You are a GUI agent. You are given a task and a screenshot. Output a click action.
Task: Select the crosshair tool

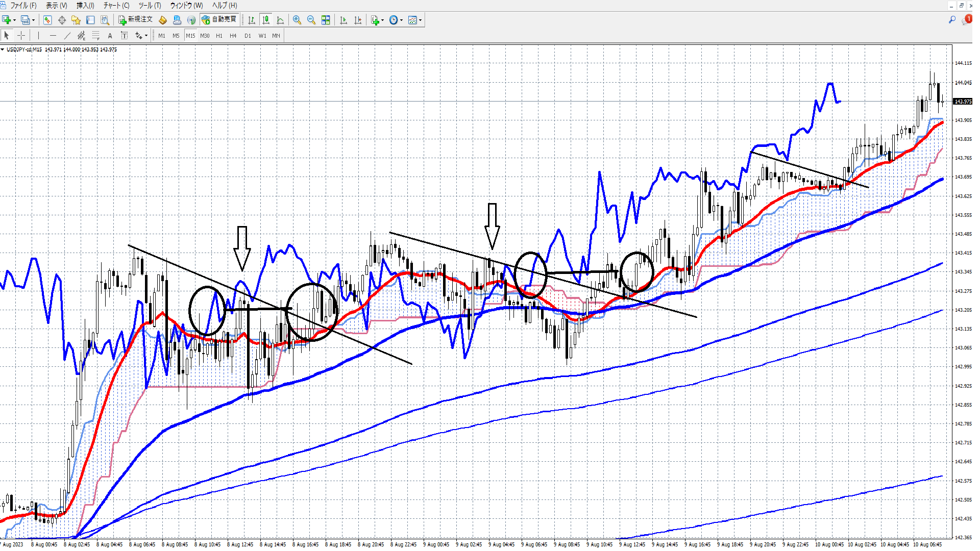(x=21, y=35)
